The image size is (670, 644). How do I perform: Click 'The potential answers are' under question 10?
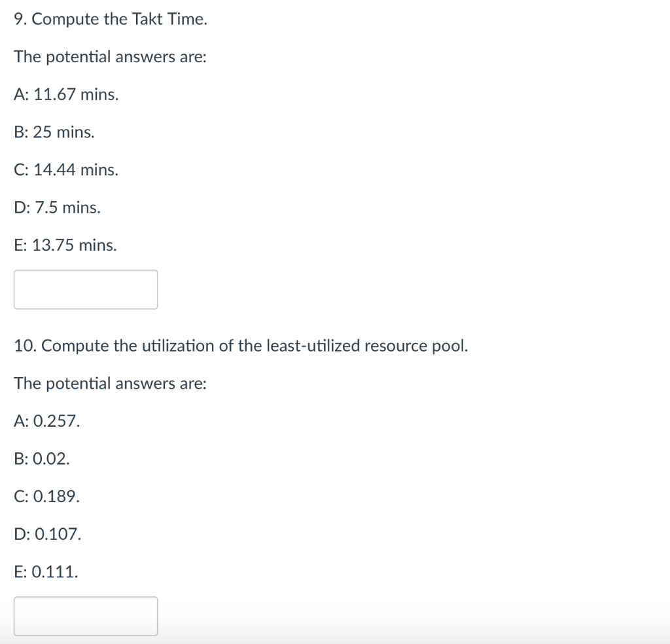tap(110, 384)
